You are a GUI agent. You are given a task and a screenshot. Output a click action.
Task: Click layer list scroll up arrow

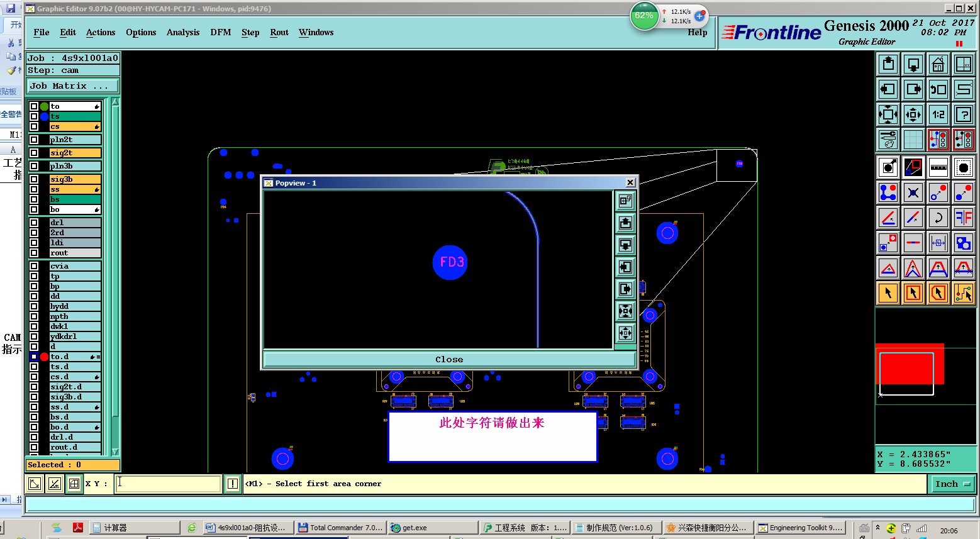(x=115, y=102)
